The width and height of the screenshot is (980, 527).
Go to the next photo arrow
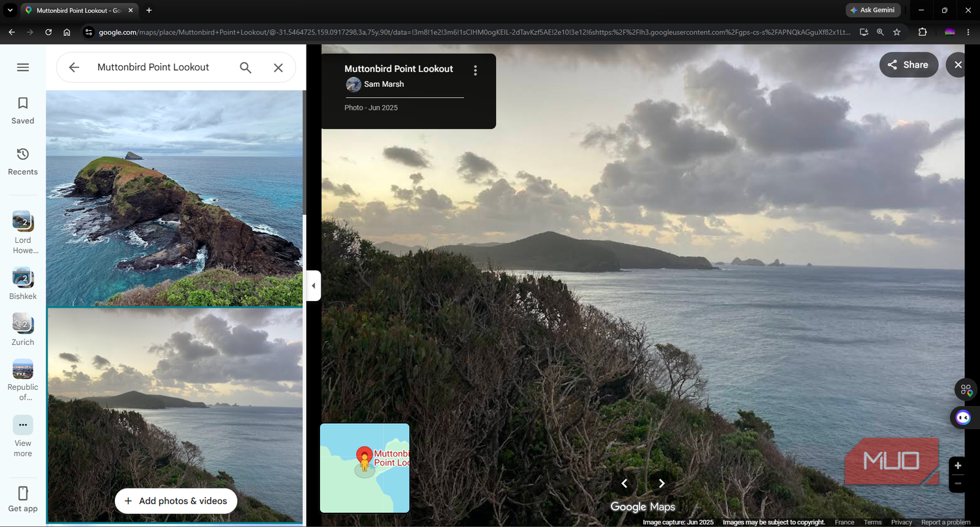pyautogui.click(x=662, y=483)
